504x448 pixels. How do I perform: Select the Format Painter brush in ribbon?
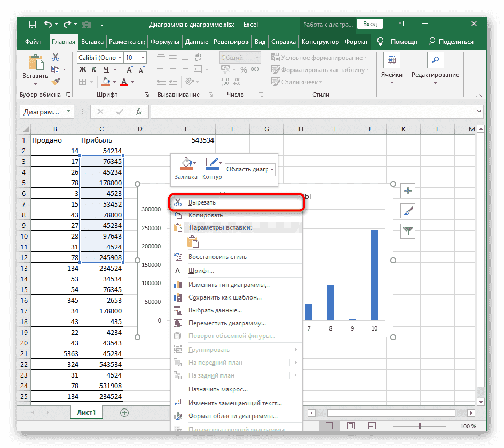[x=56, y=81]
